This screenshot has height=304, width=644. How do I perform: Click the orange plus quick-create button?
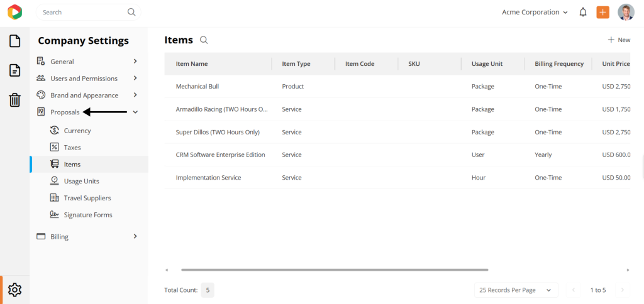tap(602, 13)
